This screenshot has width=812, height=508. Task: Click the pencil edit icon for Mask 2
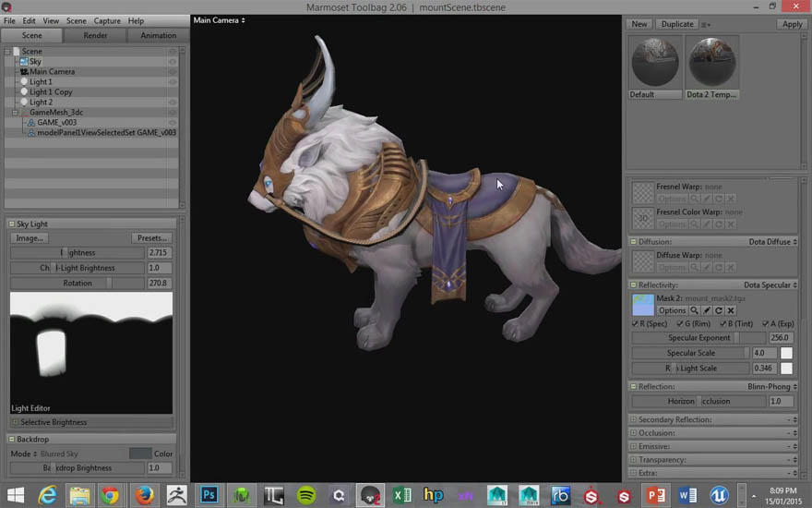click(x=707, y=310)
